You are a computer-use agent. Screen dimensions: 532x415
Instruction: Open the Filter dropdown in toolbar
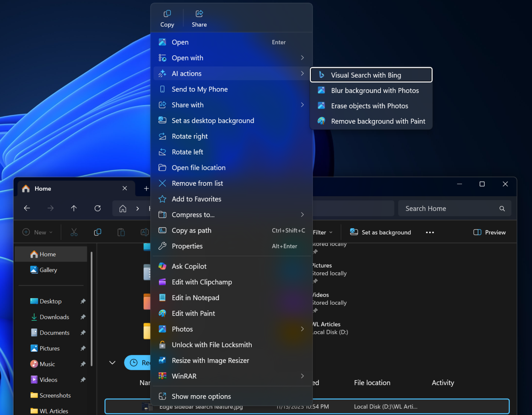(x=323, y=232)
